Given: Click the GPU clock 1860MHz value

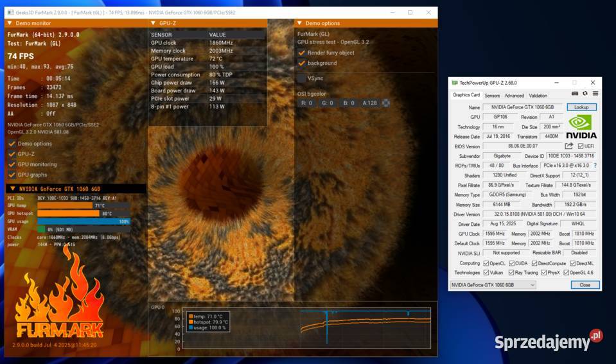Looking at the screenshot, I should click(221, 43).
